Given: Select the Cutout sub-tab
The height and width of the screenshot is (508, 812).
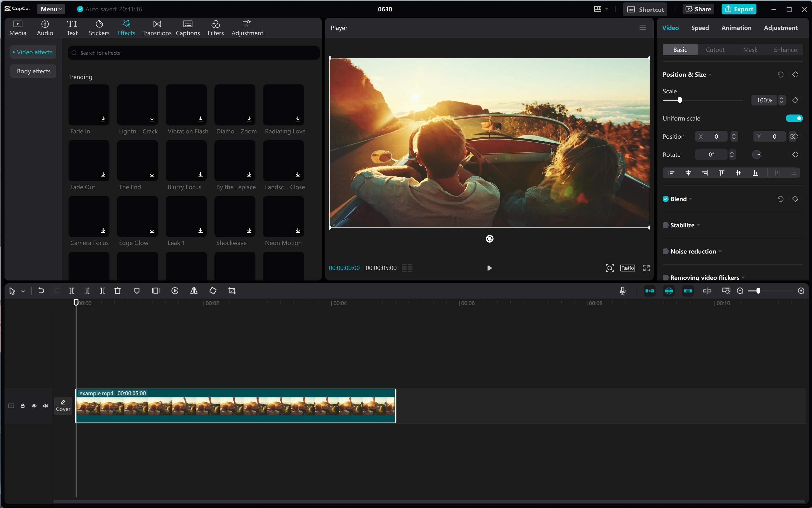Looking at the screenshot, I should (715, 50).
